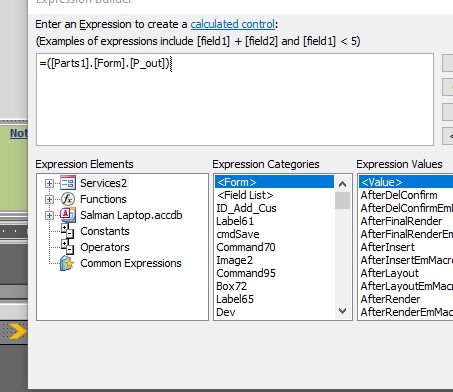Choose Constants in Expression Elements
This screenshot has width=453, height=392.
[105, 231]
